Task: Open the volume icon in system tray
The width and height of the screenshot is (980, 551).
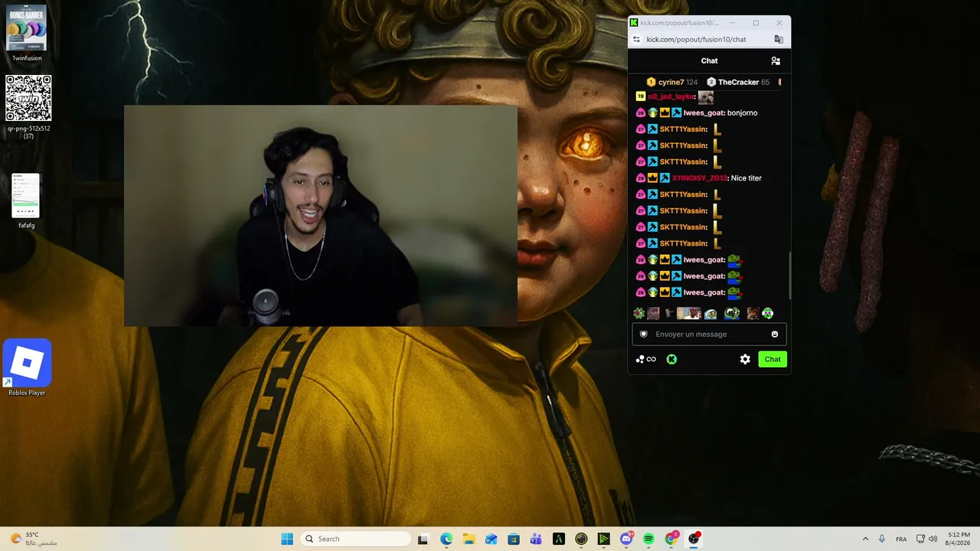Action: pos(933,539)
